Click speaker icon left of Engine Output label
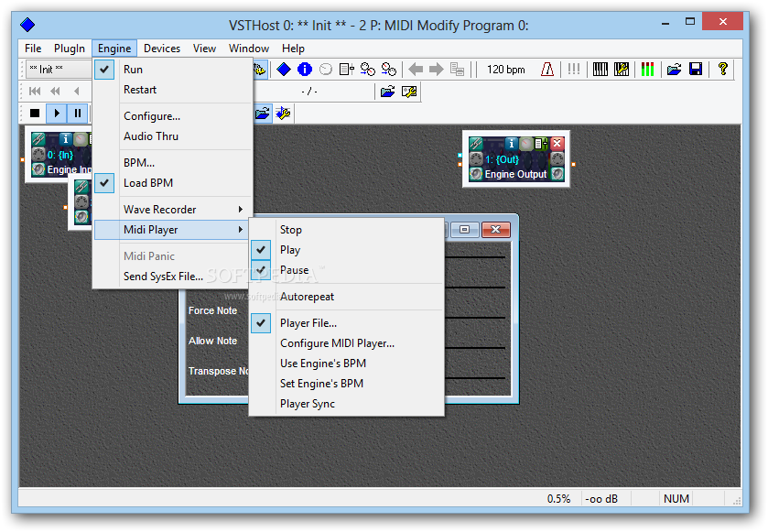This screenshot has height=532, width=768. pyautogui.click(x=476, y=174)
